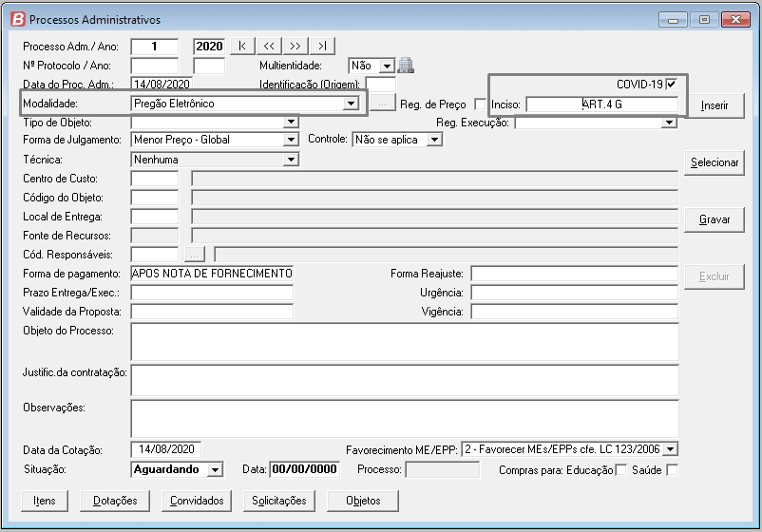Check the Saúde checkbox

(672, 469)
